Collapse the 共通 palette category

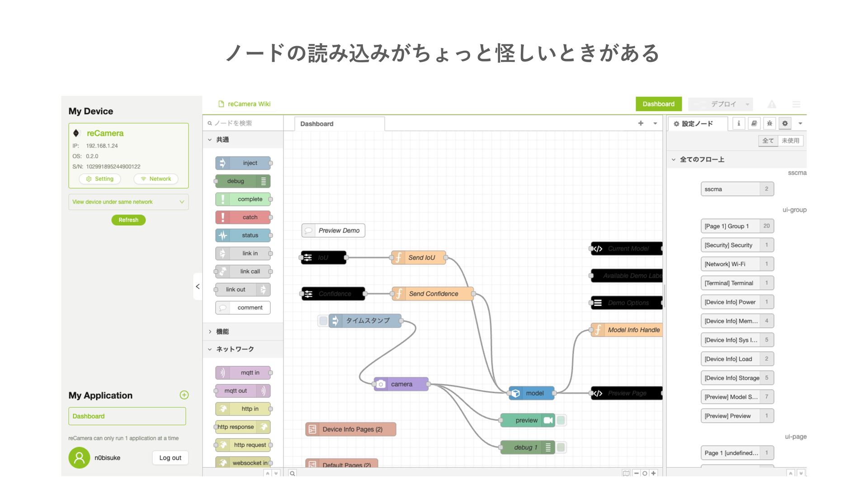point(243,140)
